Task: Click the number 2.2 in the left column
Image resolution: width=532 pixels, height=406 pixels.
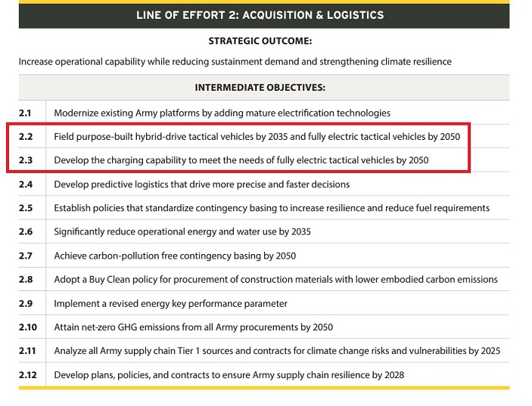Action: click(x=26, y=137)
